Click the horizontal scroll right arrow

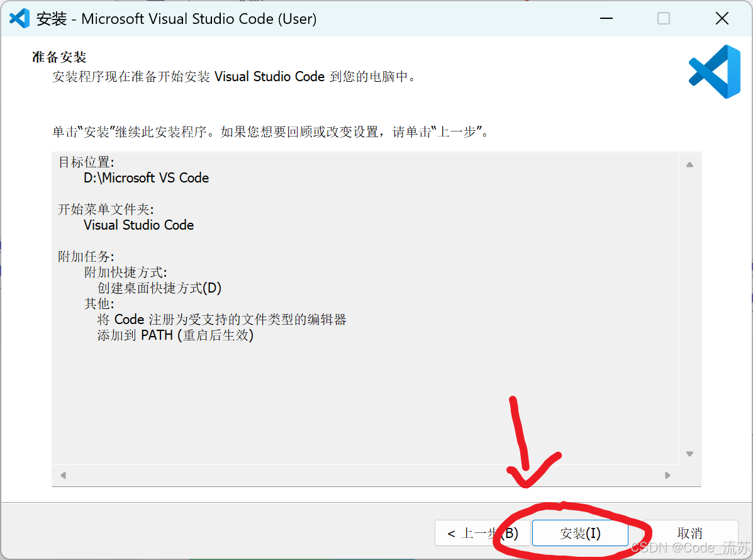667,476
